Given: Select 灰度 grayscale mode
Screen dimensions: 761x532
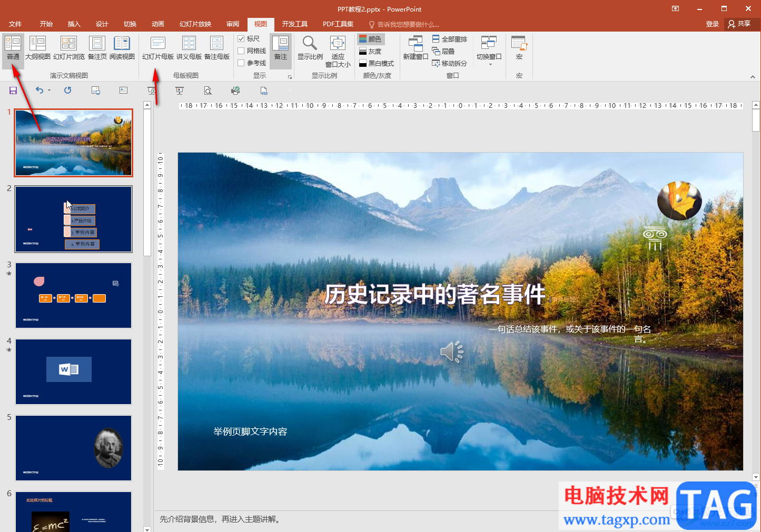Looking at the screenshot, I should coord(371,51).
